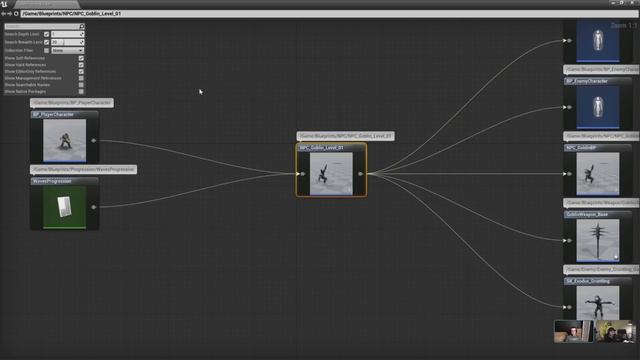The image size is (640, 360).
Task: Uncheck Show EditorOnly References
Action: tap(81, 71)
